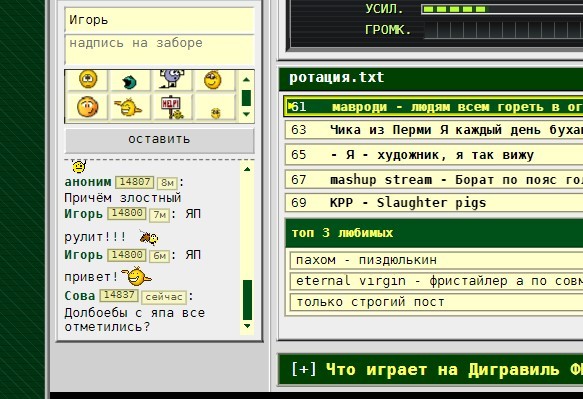The width and height of the screenshot is (583, 399).
Task: Click the "7м" time badge
Action: (159, 215)
